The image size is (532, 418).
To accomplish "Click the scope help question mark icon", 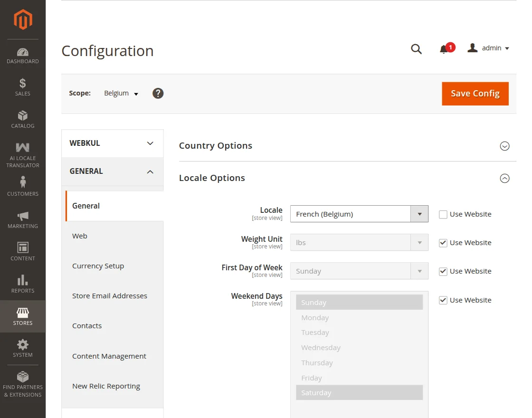I will 158,94.
